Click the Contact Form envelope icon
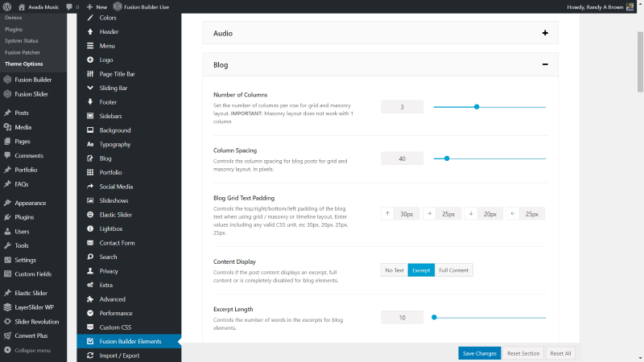The image size is (644, 362). click(90, 243)
